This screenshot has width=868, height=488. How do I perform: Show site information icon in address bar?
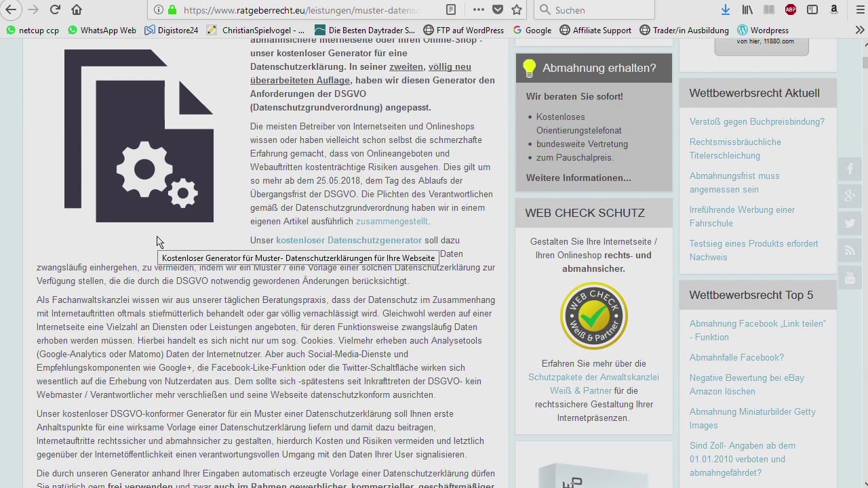pyautogui.click(x=158, y=10)
